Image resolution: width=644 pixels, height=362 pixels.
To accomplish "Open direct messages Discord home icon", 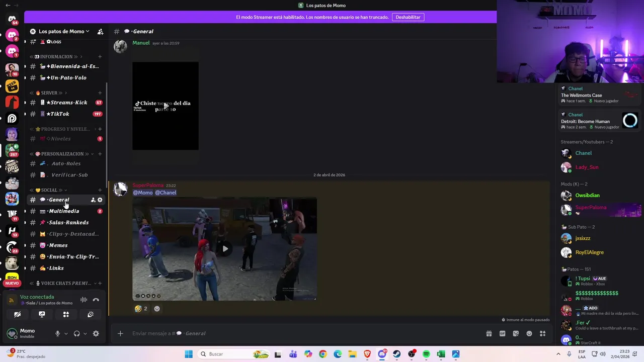I will tap(12, 19).
